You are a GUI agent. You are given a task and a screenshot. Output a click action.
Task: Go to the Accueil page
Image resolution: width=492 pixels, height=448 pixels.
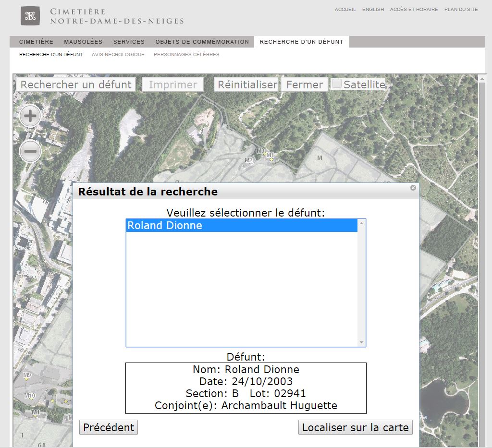(345, 10)
